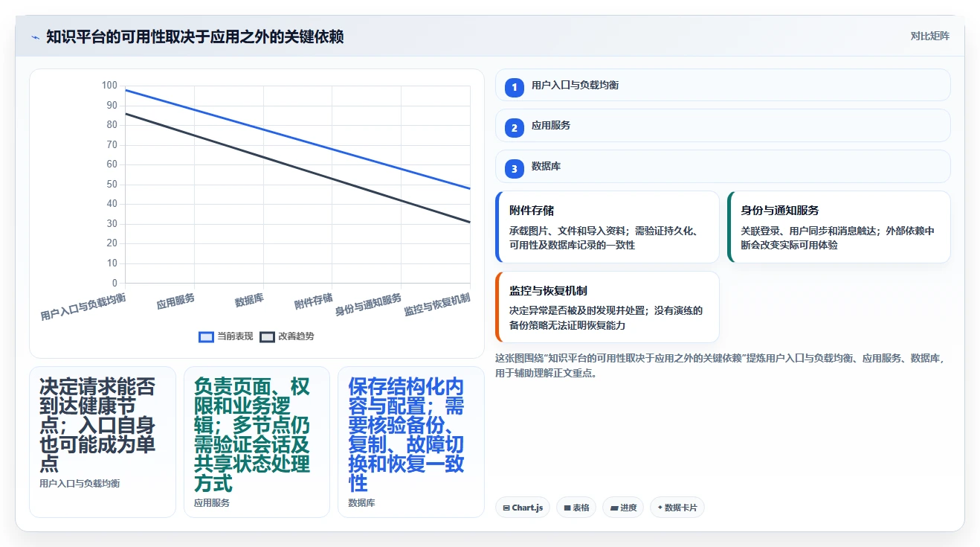980x547 pixels.
Task: Select the 数据卡片 tag
Action: (x=677, y=508)
